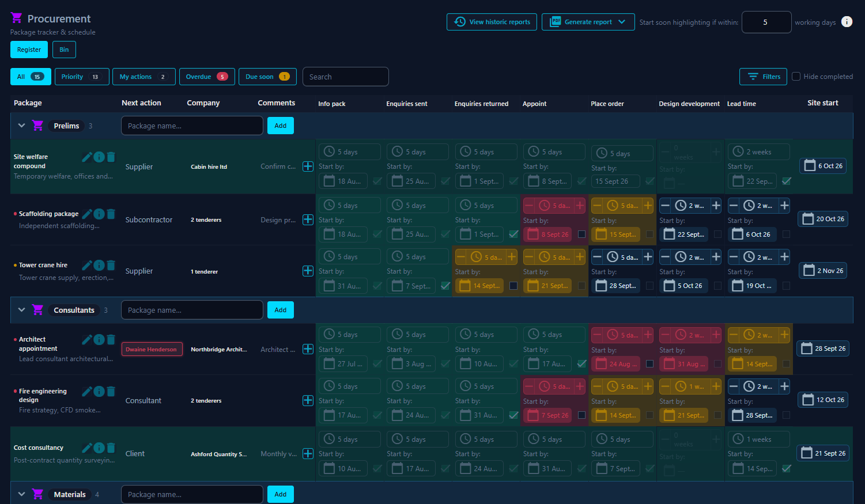Open the Bin tab
Image resolution: width=865 pixels, height=504 pixels.
(64, 50)
